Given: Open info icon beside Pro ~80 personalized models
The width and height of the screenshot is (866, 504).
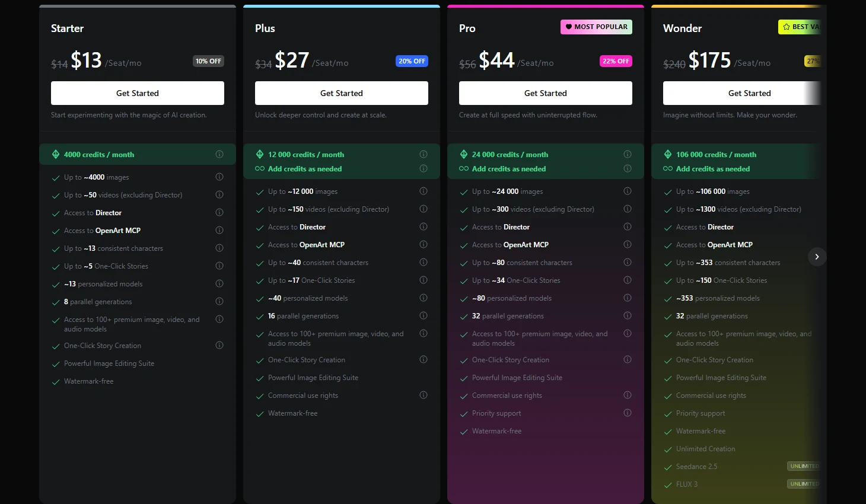Looking at the screenshot, I should [x=628, y=298].
